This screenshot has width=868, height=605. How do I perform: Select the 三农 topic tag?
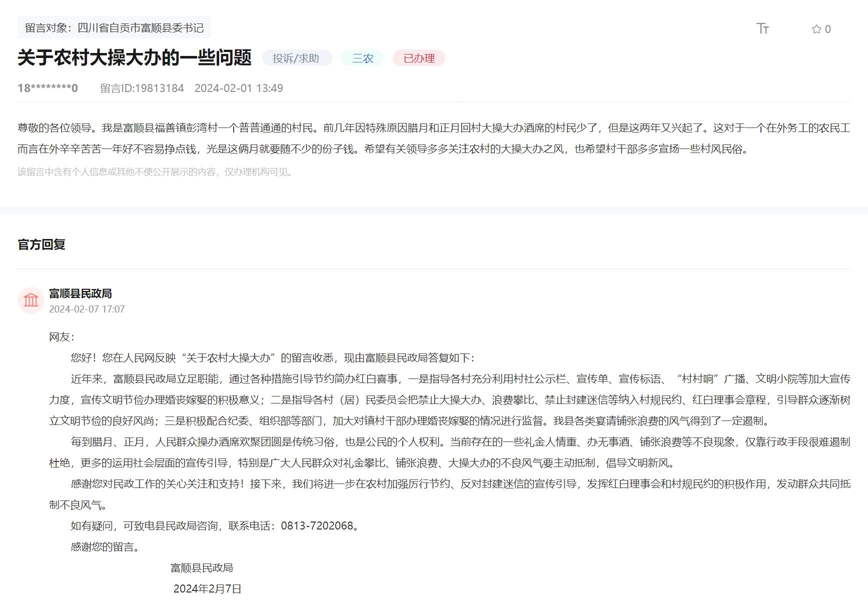(363, 58)
